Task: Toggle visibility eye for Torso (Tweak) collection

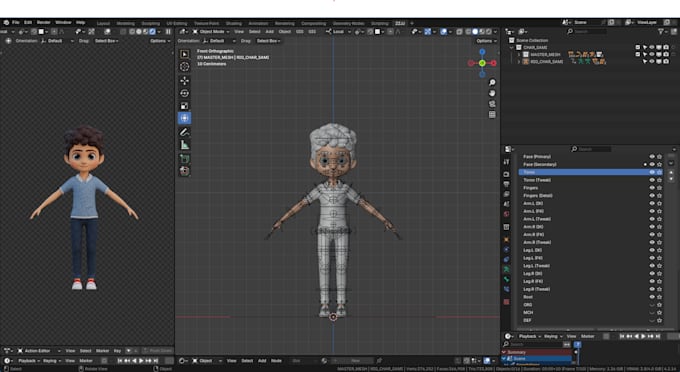Action: tap(651, 180)
